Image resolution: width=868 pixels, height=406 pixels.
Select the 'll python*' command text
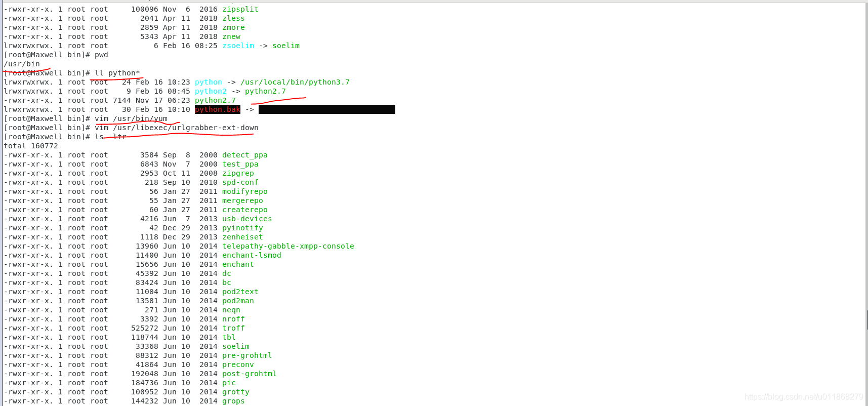tap(117, 73)
